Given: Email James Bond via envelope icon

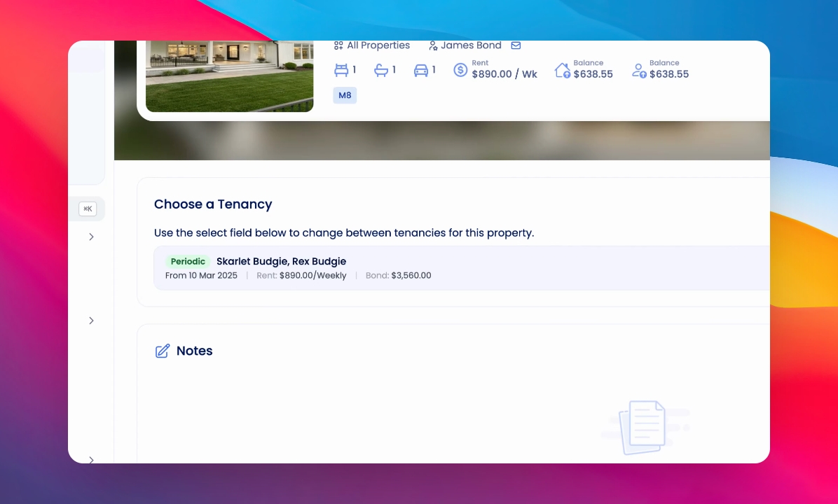Looking at the screenshot, I should pos(516,45).
